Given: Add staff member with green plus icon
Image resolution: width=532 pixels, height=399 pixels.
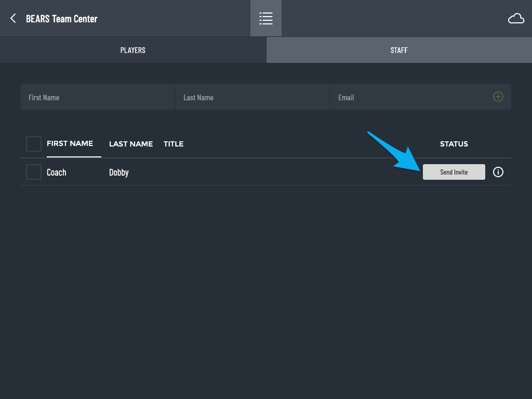Looking at the screenshot, I should [498, 97].
